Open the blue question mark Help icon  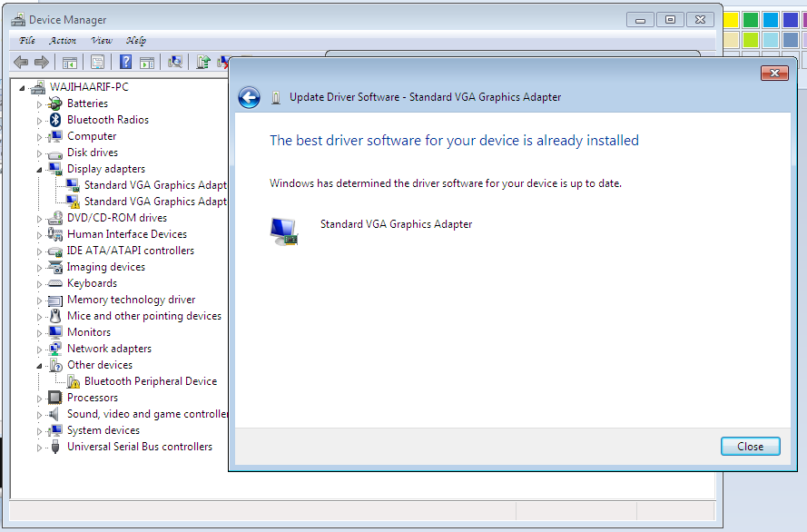(125, 63)
